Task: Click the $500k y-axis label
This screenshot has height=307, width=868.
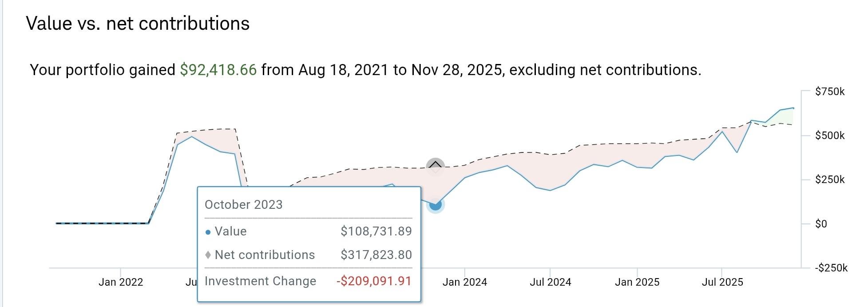Action: click(829, 136)
